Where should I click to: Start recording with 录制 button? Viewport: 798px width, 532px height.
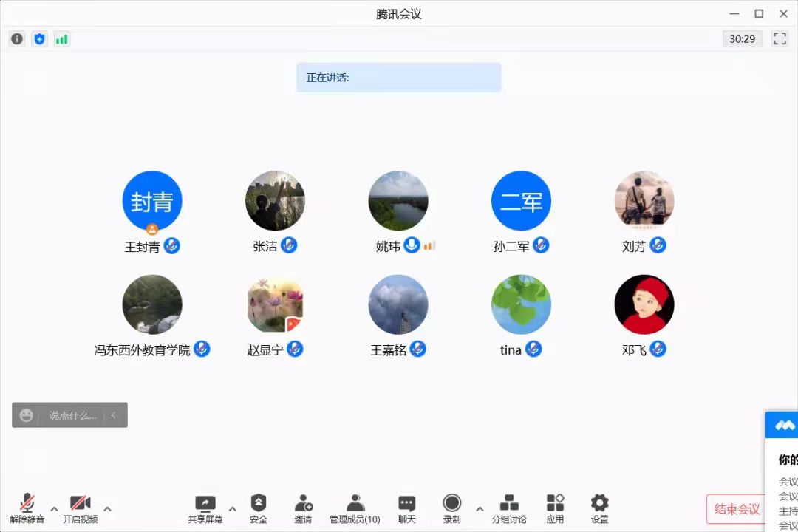(x=451, y=509)
